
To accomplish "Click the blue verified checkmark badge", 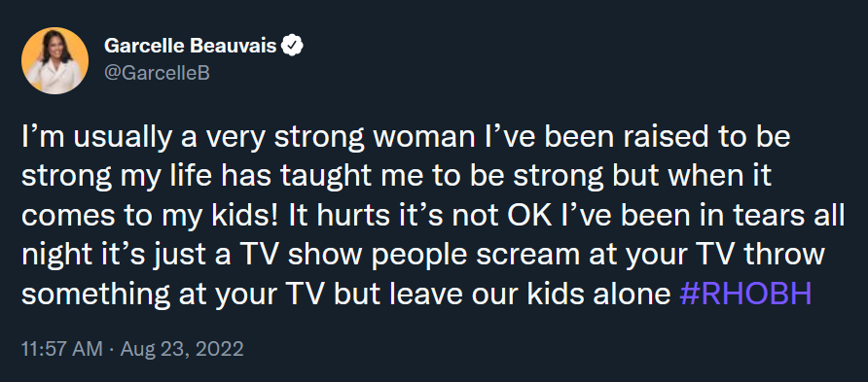I will tap(293, 47).
